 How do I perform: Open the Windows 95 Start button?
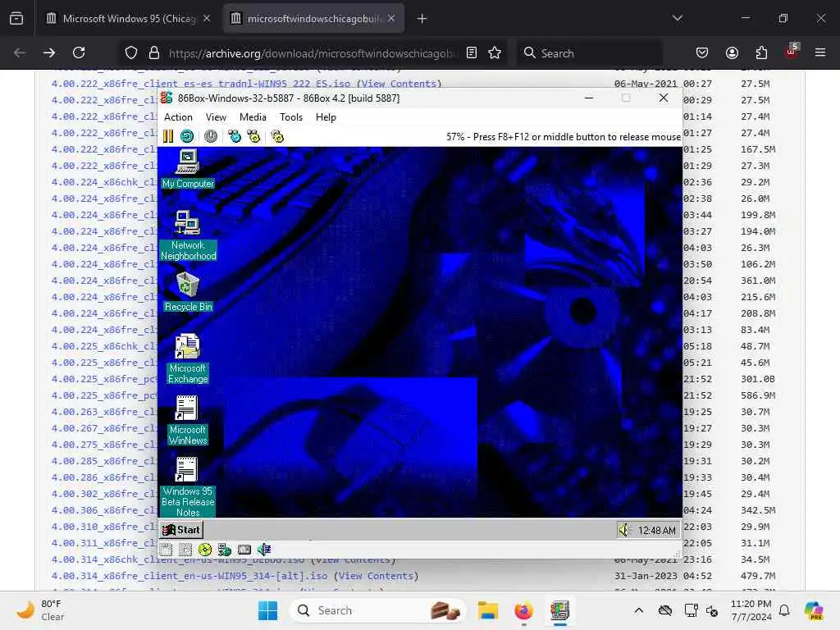click(181, 530)
